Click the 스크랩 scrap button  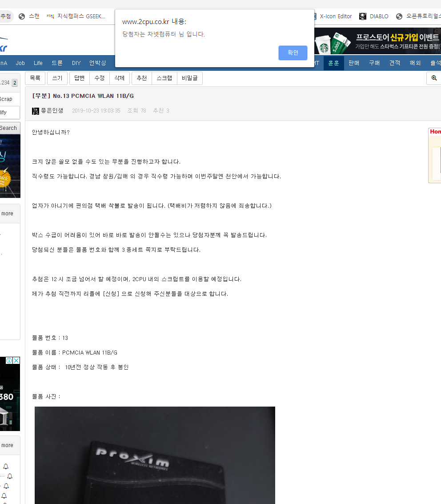(164, 78)
